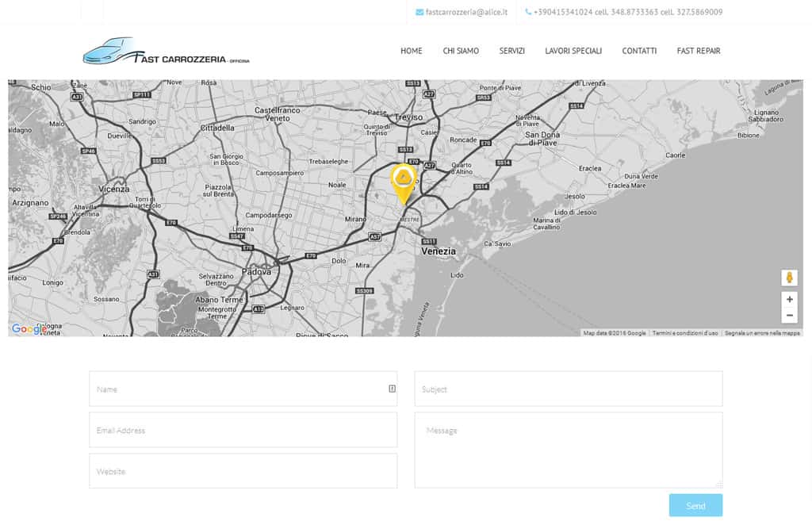Click the phone number +390415341024
Viewport: 812px width, 525px height.
click(563, 12)
